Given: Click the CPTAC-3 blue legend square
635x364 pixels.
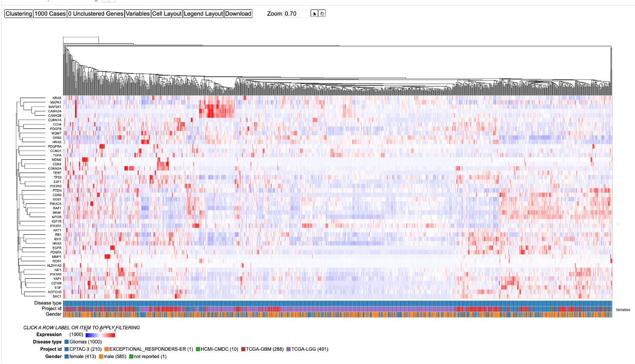Looking at the screenshot, I should coord(67,349).
